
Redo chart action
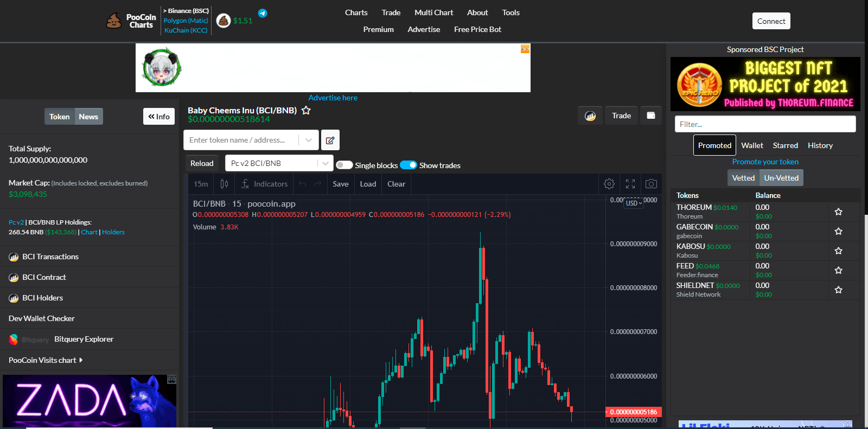(318, 184)
